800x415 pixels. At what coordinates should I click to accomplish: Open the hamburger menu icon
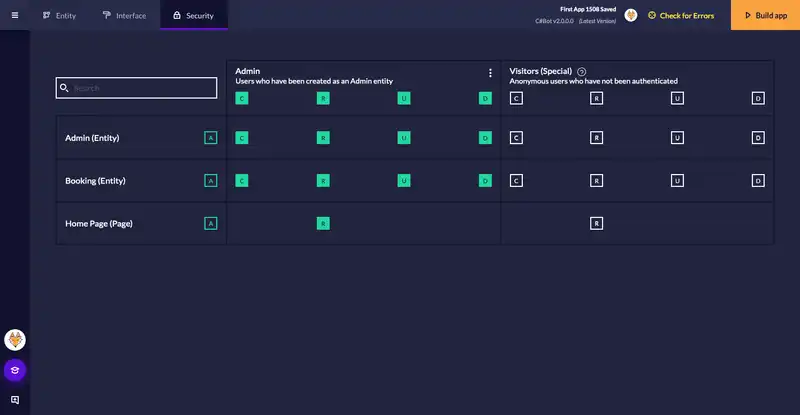point(14,15)
